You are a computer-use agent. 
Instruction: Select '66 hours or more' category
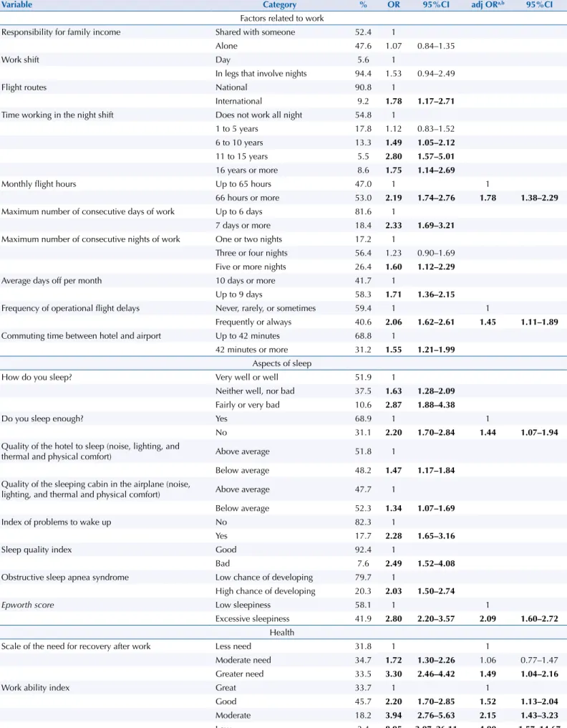pos(247,198)
